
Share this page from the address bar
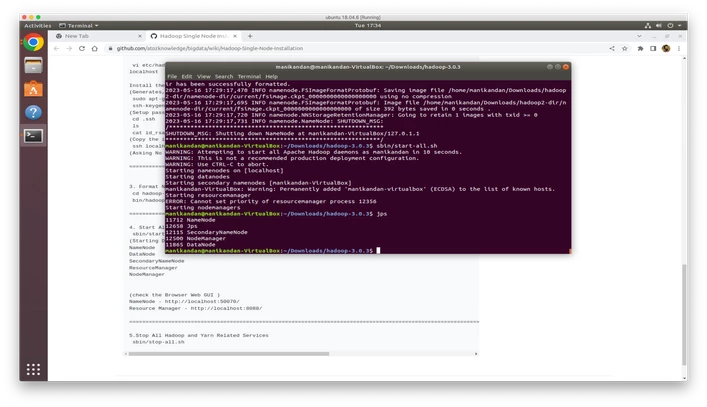click(x=612, y=48)
